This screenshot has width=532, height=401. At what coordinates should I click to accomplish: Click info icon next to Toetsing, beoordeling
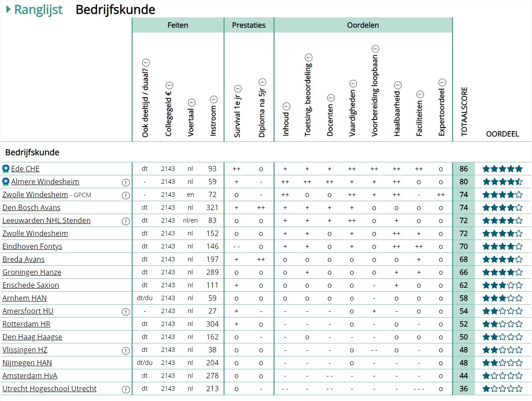[308, 57]
